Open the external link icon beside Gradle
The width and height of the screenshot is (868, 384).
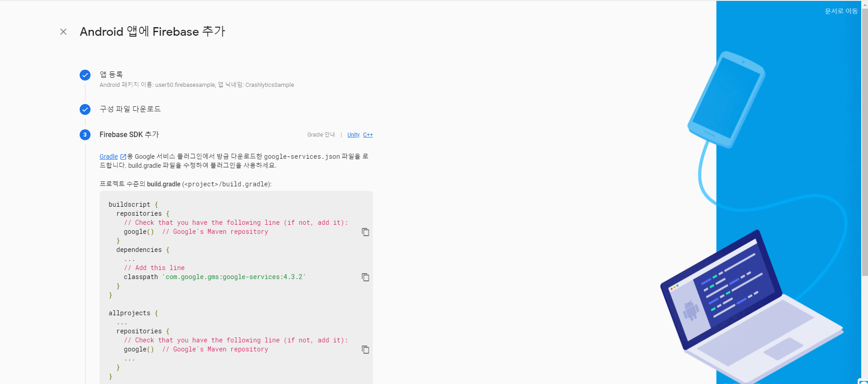pyautogui.click(x=123, y=157)
